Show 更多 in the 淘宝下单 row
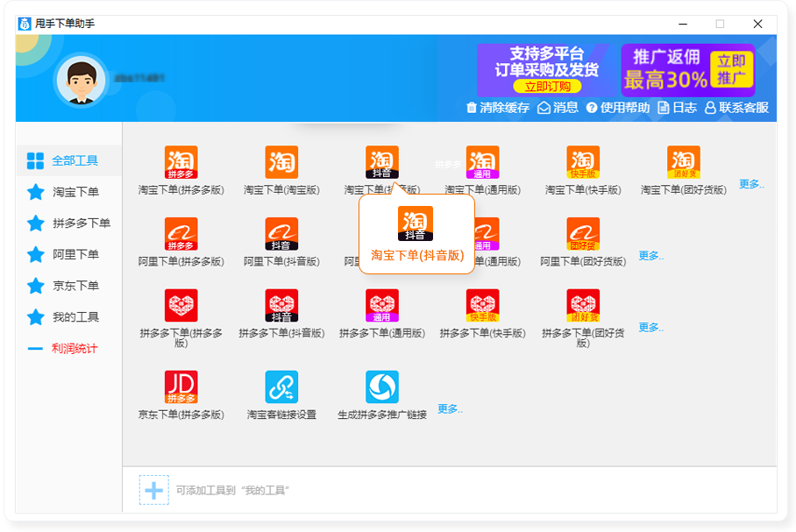The height and width of the screenshot is (532, 796). (751, 184)
